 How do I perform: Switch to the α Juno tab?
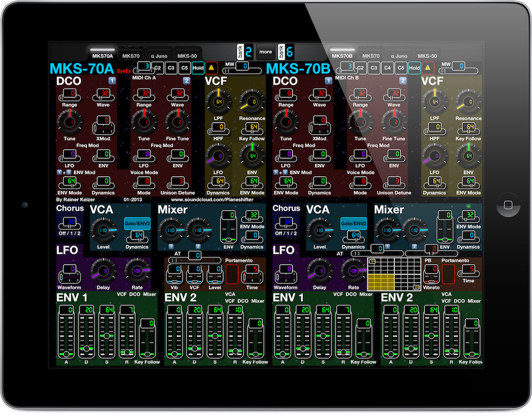(x=158, y=56)
